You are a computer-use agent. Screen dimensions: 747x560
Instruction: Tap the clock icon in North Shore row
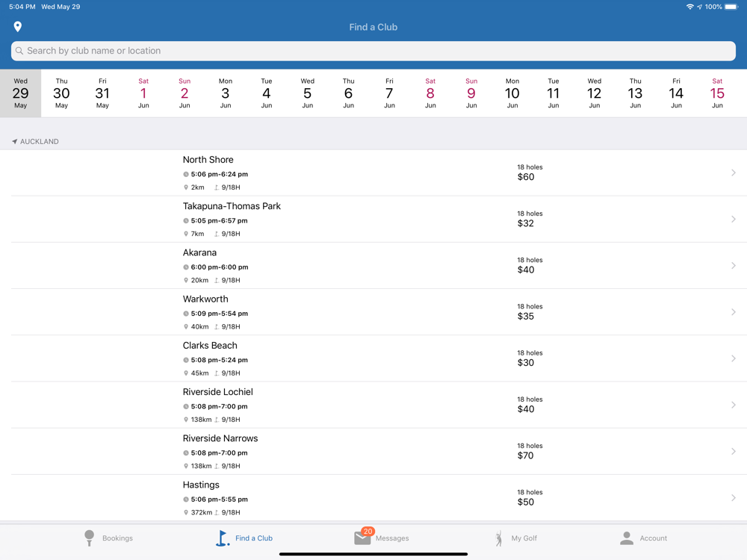coord(186,174)
